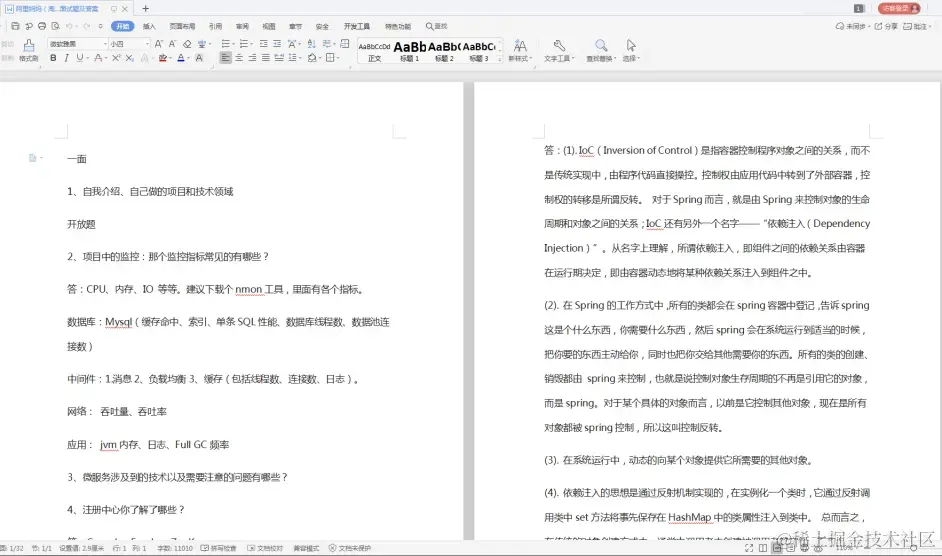Open the shading fill bucket dropdown
Image resolution: width=942 pixels, height=556 pixels.
coord(320,58)
